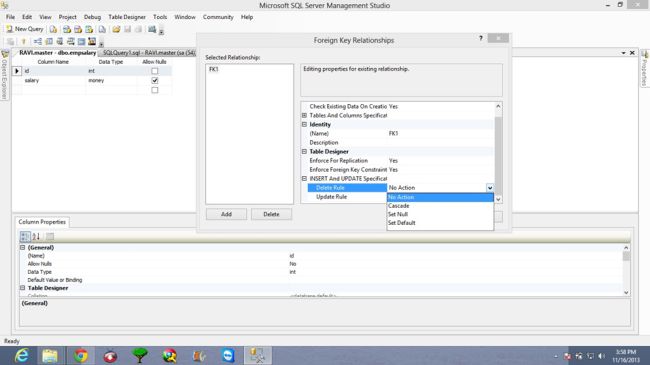
Task: Choose Cascade from Delete Rule list
Action: pos(440,206)
